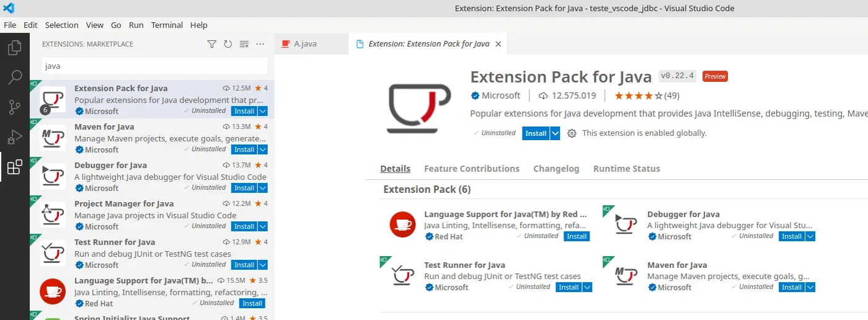Install Test Runner for Java in pack section
Viewport: 868px width, 320px height.
pos(569,287)
